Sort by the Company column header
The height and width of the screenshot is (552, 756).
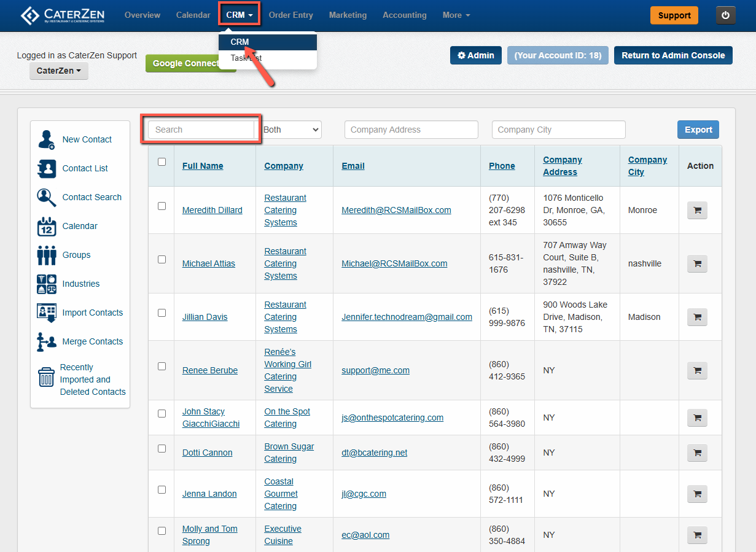284,166
